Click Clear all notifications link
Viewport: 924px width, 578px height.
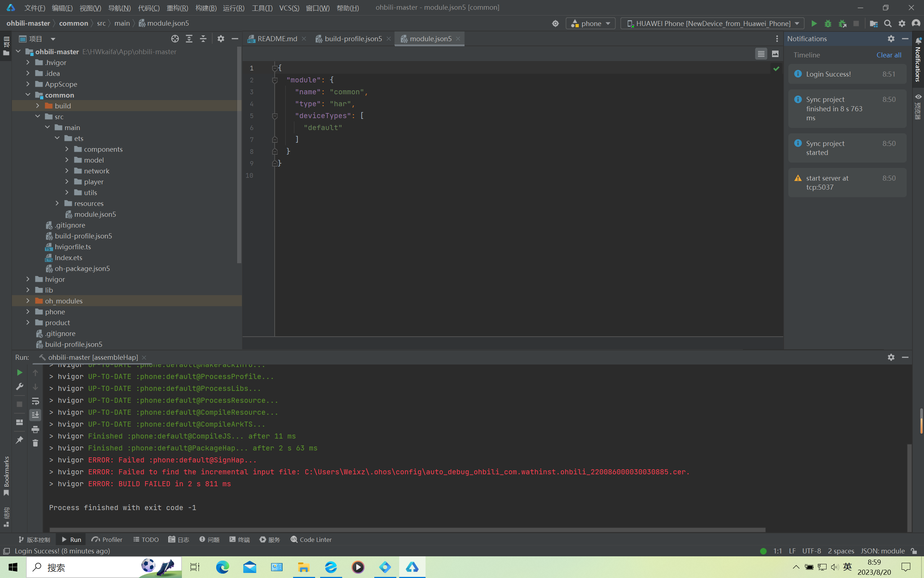click(x=889, y=55)
